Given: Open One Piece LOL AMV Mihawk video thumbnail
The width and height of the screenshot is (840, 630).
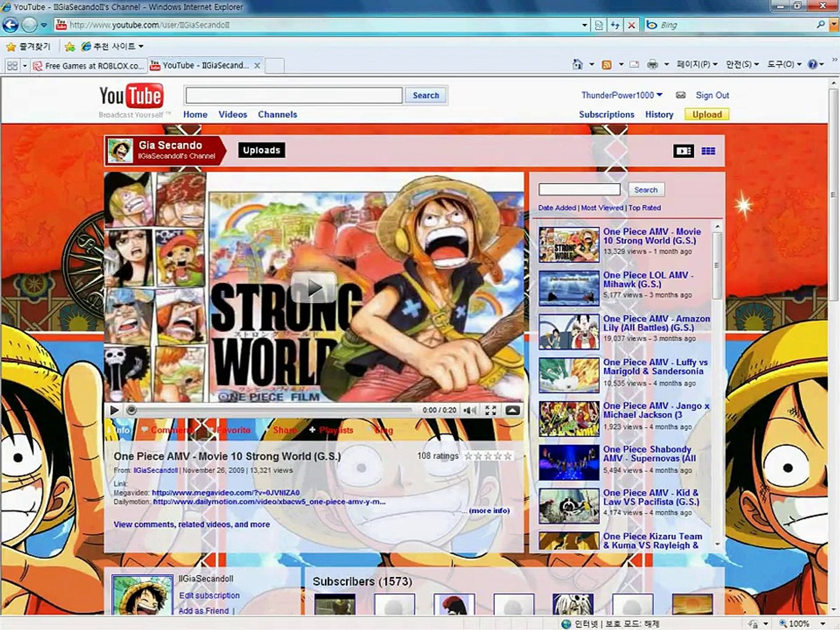Looking at the screenshot, I should [x=569, y=288].
